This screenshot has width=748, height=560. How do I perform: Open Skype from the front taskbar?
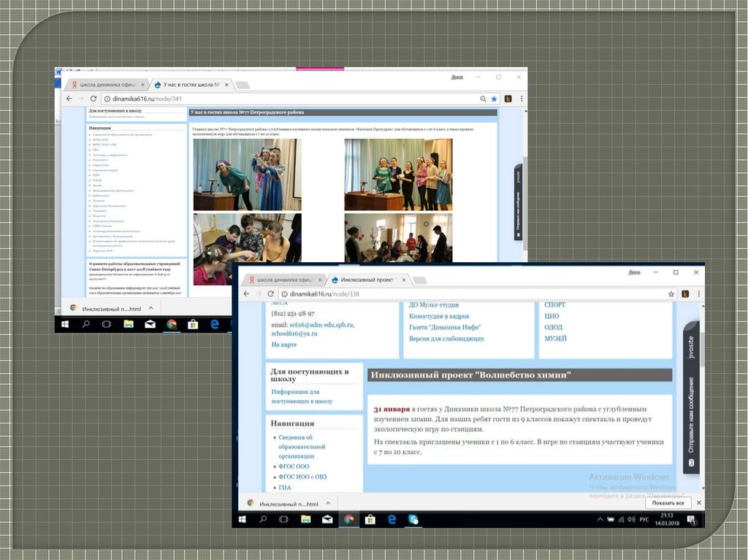(x=413, y=519)
